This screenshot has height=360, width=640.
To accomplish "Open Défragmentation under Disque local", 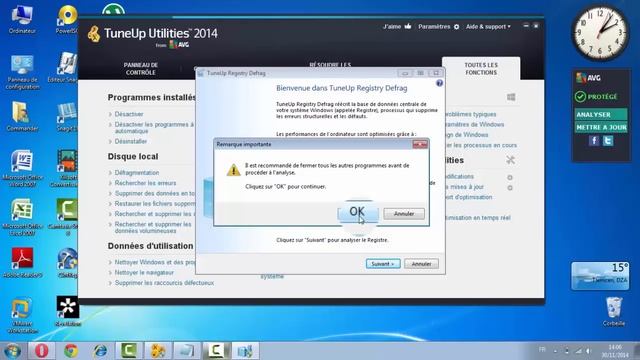I will (x=137, y=173).
